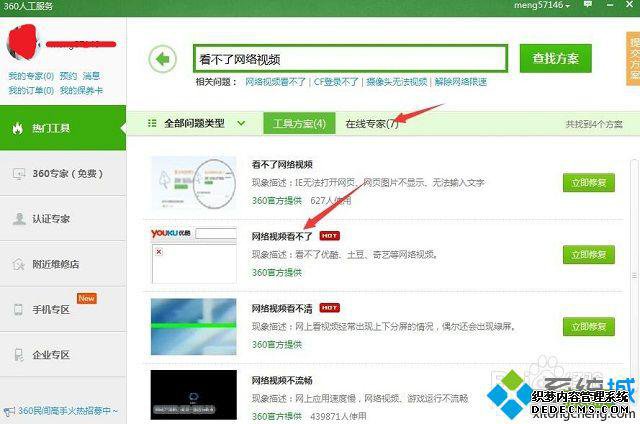Click the red user avatar

[x=23, y=43]
